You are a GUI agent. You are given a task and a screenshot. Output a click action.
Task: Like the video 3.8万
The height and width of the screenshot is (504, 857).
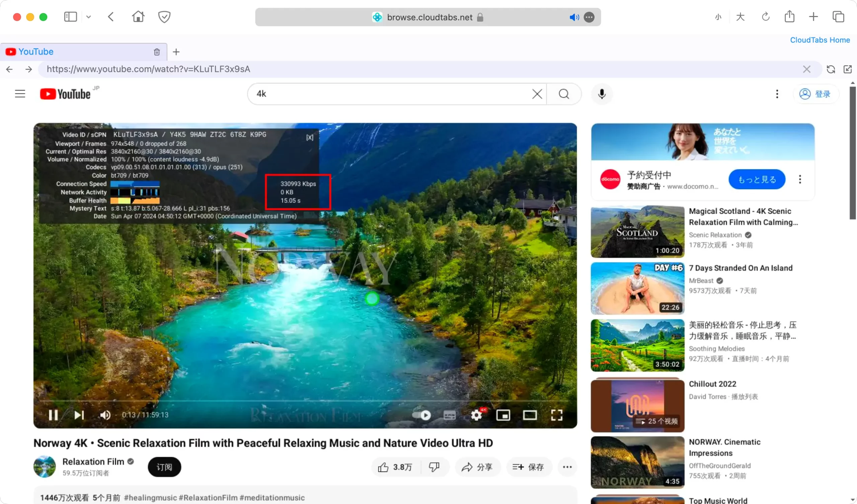pos(395,467)
